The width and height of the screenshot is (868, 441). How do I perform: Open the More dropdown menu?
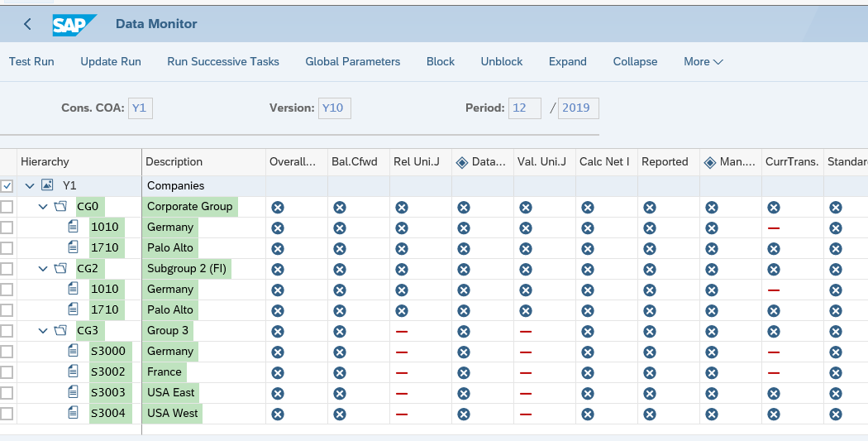click(x=703, y=61)
